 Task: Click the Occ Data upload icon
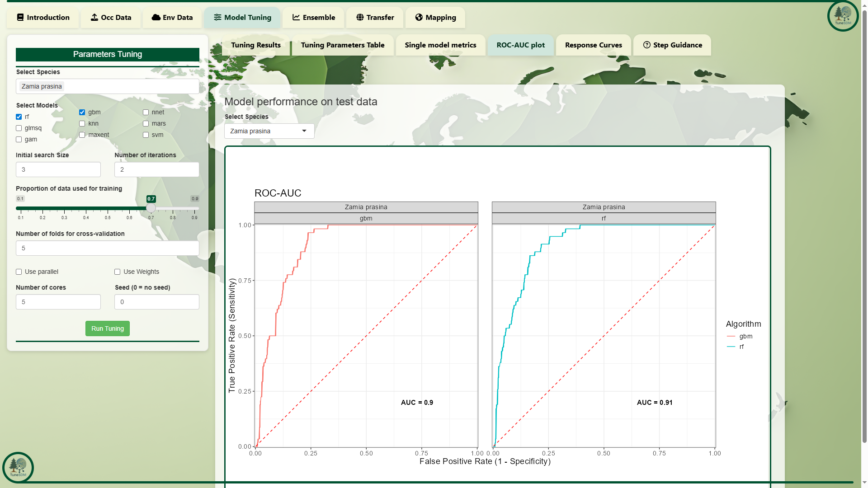(x=94, y=18)
